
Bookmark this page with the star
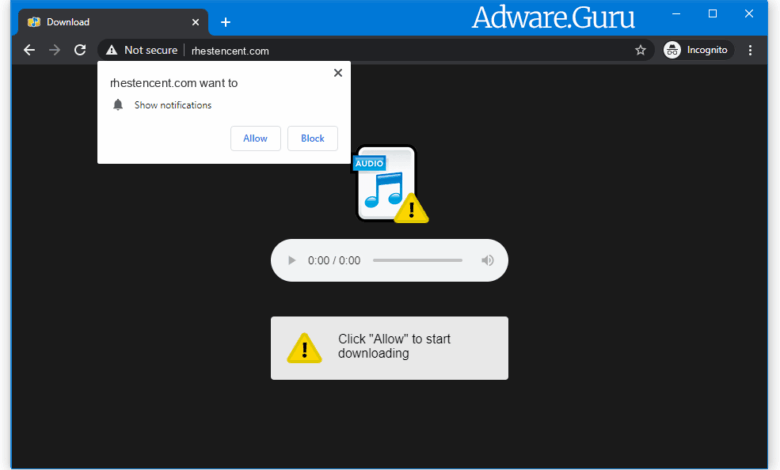[640, 50]
